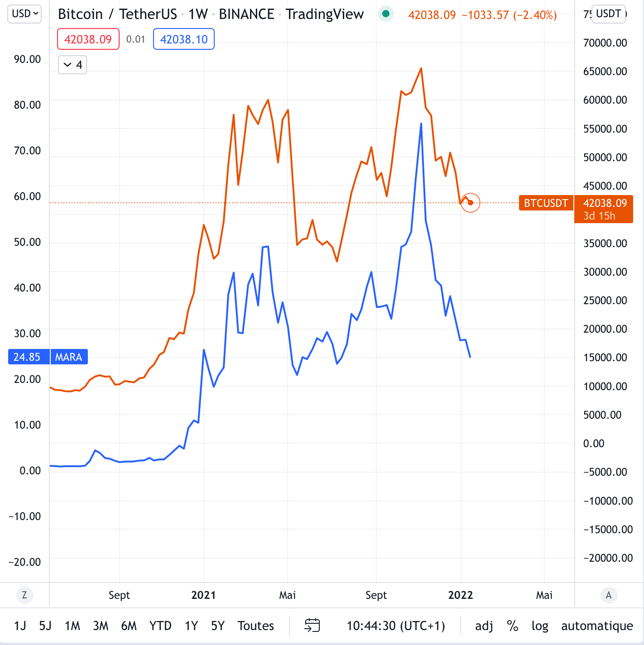This screenshot has height=645, width=644.
Task: Open the USDT right-axis currency selector
Action: coord(608,14)
